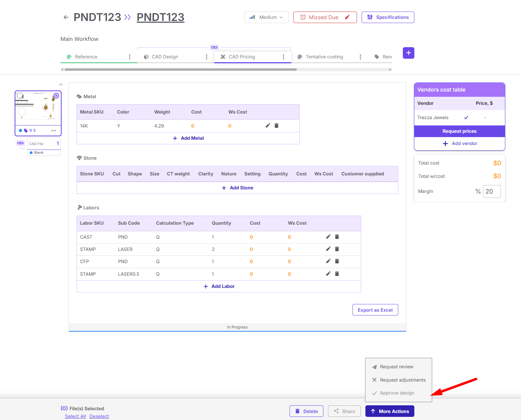Toggle the Trezza Jewels vendor checkmark

pyautogui.click(x=466, y=117)
